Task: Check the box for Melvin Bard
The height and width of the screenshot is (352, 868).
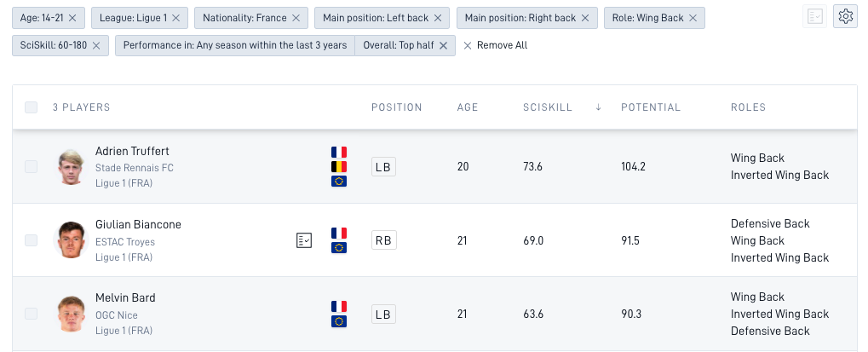Action: [31, 314]
